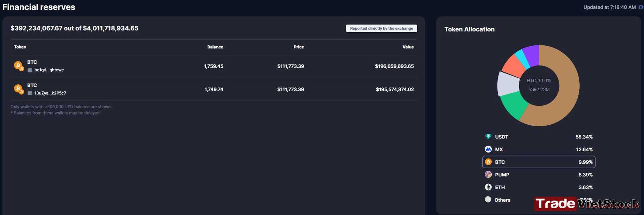
Task: Click the $111,773.39 price in the bc1qrl...ghtcwc row
Action: click(x=290, y=66)
